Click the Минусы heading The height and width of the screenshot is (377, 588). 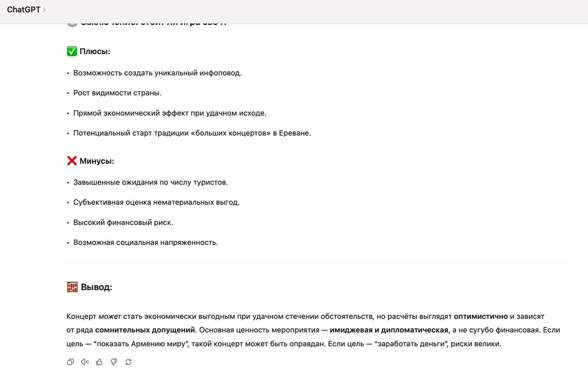[97, 161]
